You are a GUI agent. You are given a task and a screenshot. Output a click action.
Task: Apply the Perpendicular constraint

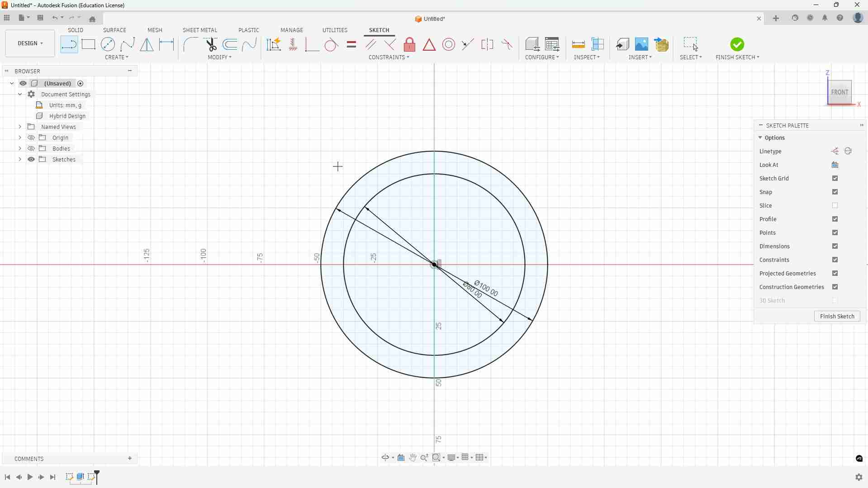[x=390, y=44]
